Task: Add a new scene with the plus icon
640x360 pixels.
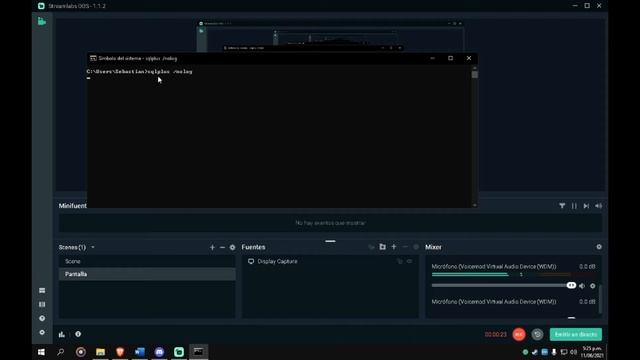Action: [x=212, y=247]
